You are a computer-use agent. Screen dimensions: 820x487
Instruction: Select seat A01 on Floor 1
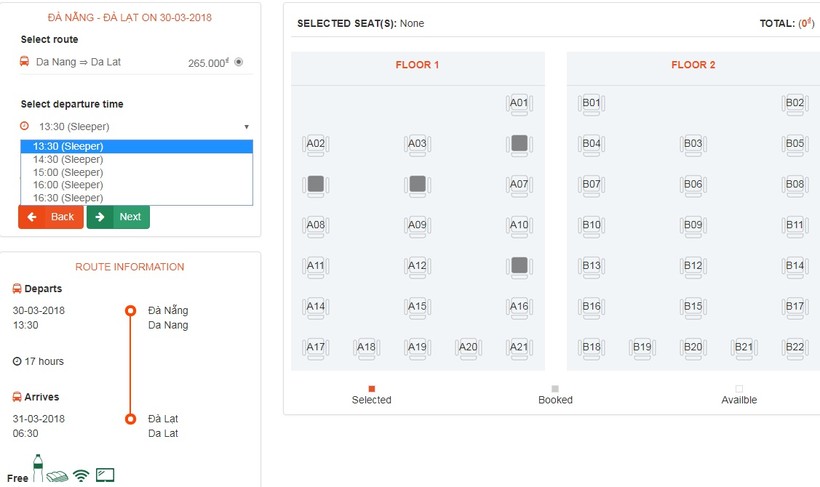518,103
